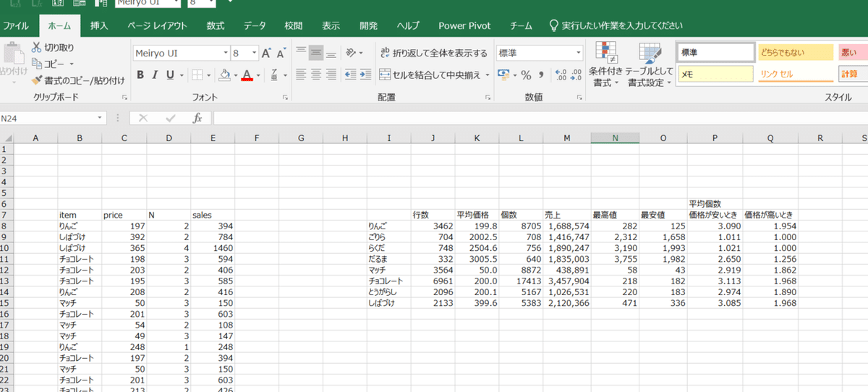Toggle Underline formatting
868x392 pixels.
pos(171,74)
